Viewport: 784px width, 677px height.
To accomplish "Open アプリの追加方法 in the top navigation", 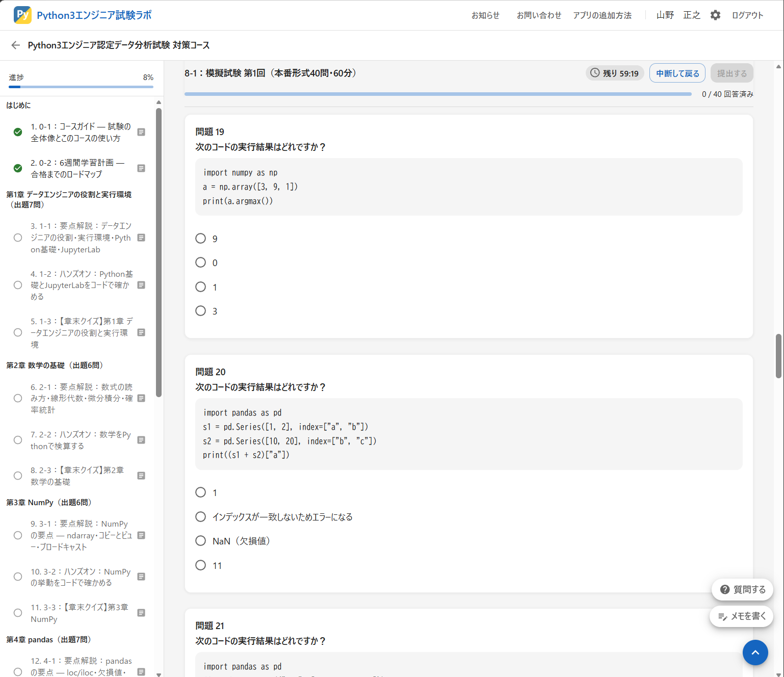I will pyautogui.click(x=602, y=15).
